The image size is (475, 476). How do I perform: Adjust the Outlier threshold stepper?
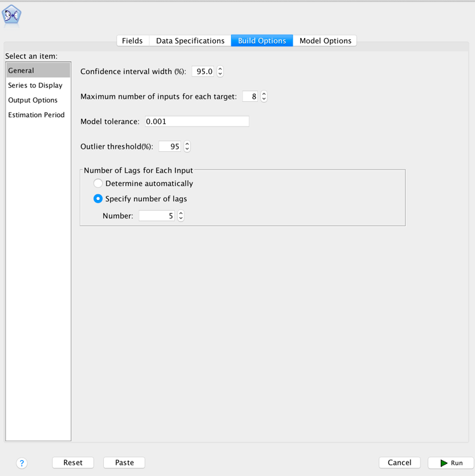pyautogui.click(x=187, y=147)
